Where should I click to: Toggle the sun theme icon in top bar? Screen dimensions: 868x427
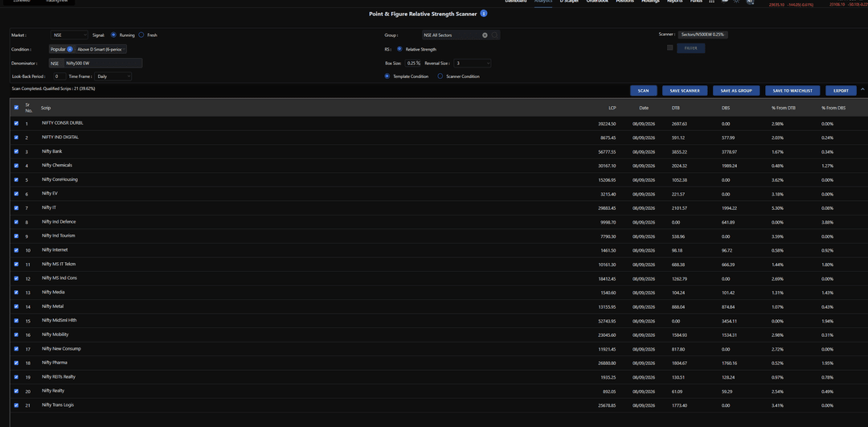(x=736, y=2)
